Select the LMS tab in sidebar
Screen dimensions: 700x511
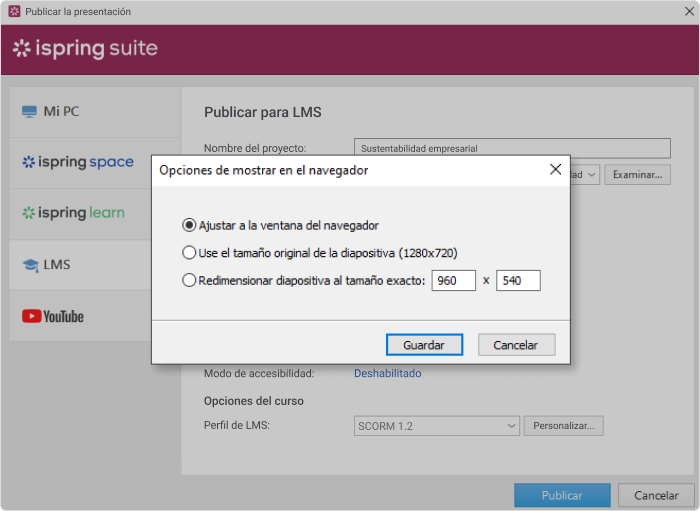click(x=80, y=265)
